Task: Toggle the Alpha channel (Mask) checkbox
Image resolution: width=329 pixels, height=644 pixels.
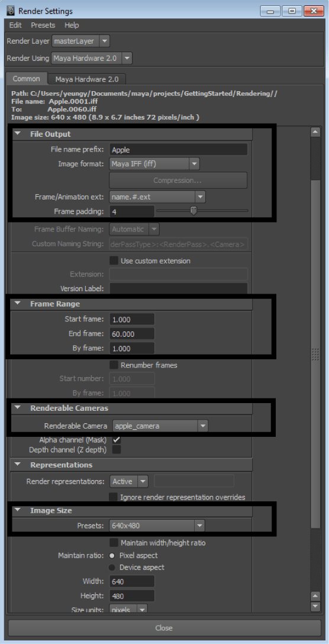Action: click(117, 440)
